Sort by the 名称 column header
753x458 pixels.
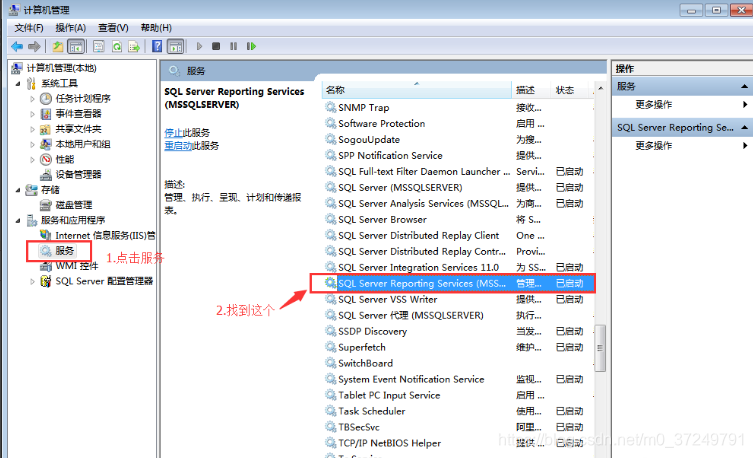coord(416,90)
